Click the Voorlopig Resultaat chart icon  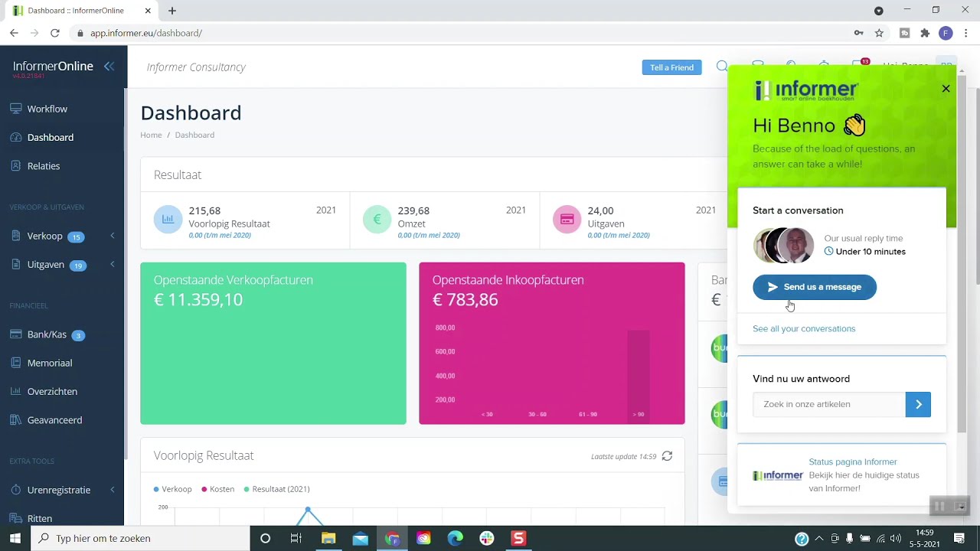pyautogui.click(x=168, y=220)
